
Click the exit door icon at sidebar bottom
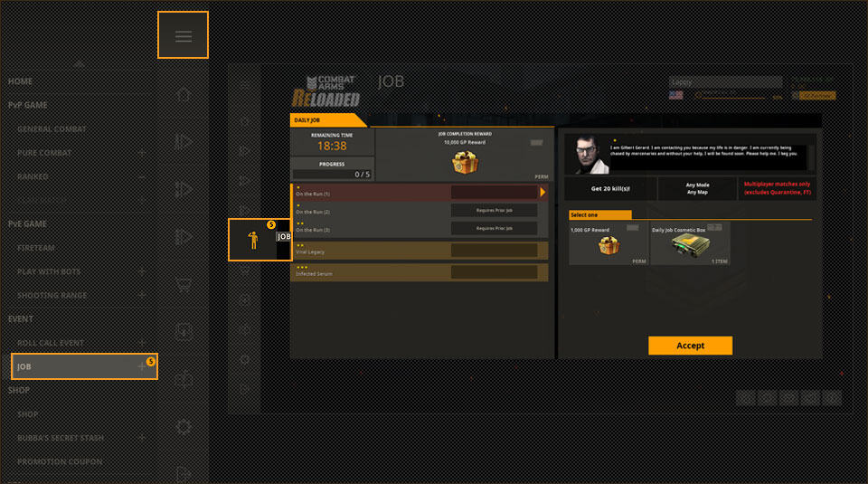tap(184, 474)
